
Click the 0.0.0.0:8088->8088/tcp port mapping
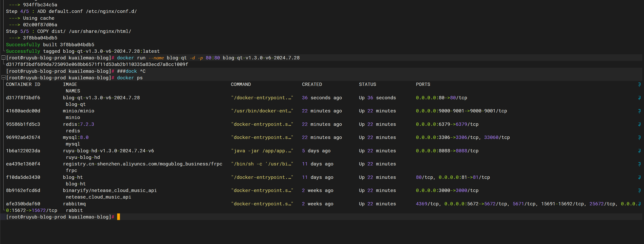pos(447,151)
